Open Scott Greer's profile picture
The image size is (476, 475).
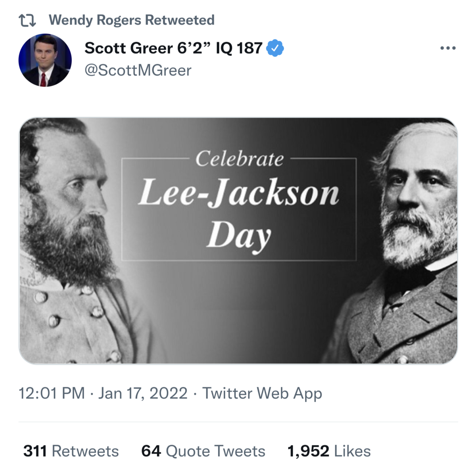coord(45,60)
